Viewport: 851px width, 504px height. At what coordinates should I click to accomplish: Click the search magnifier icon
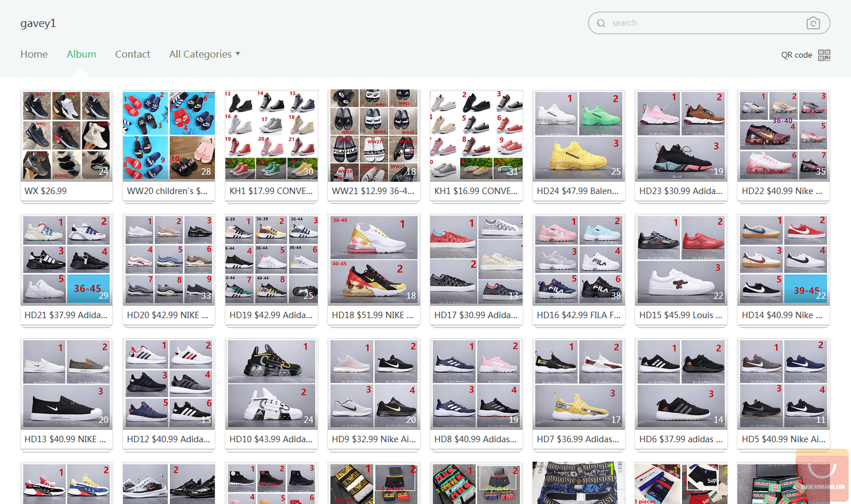[601, 23]
